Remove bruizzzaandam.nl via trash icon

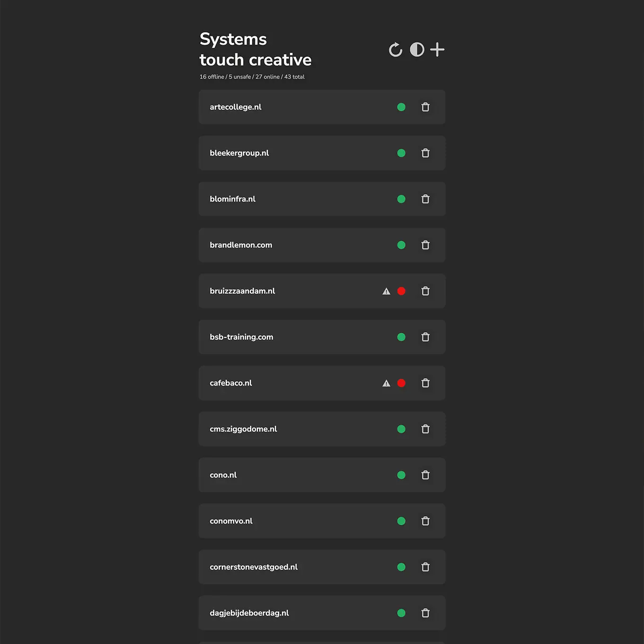[425, 291]
